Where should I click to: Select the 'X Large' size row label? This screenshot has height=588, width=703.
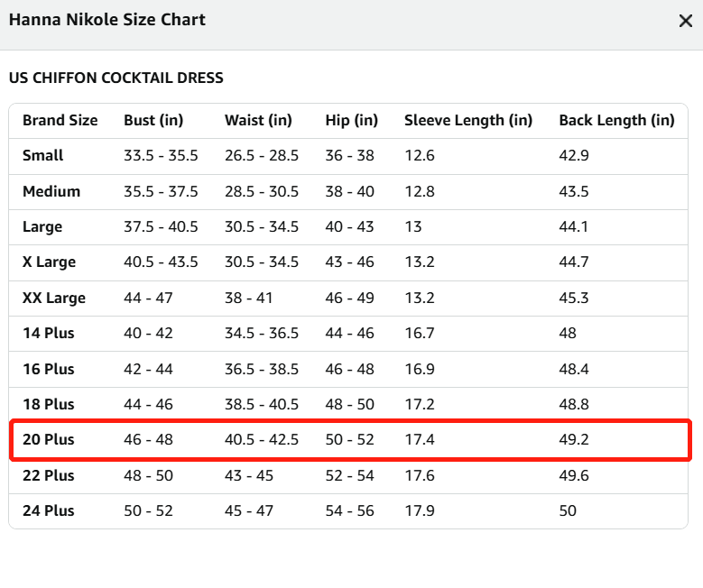click(x=49, y=262)
